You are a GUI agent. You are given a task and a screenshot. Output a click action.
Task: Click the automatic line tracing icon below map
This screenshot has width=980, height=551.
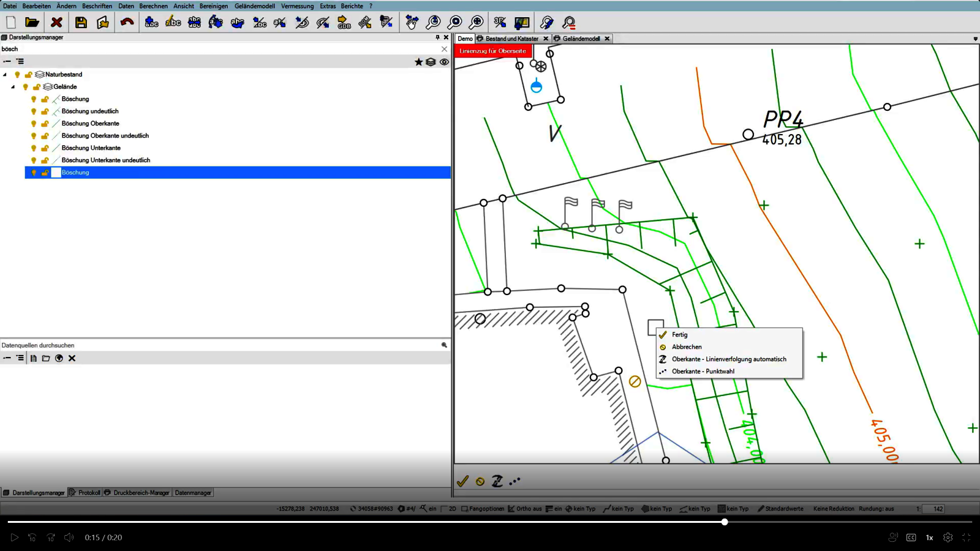tap(497, 481)
